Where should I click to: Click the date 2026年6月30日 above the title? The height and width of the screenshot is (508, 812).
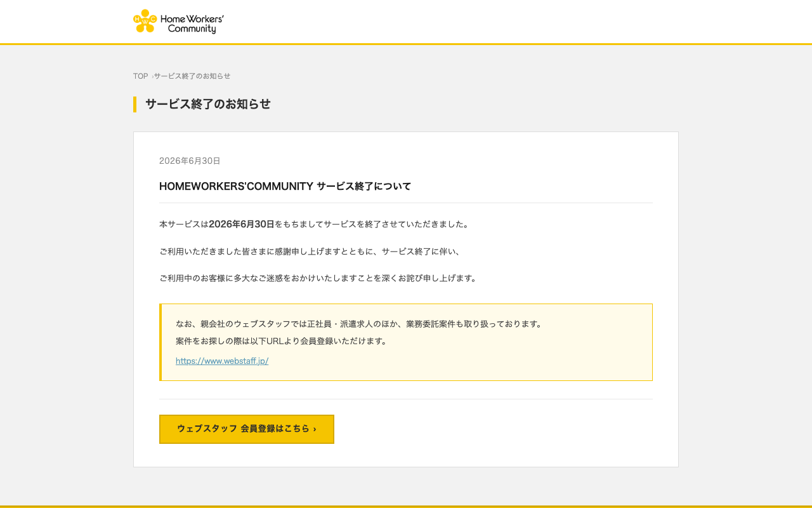click(x=190, y=161)
